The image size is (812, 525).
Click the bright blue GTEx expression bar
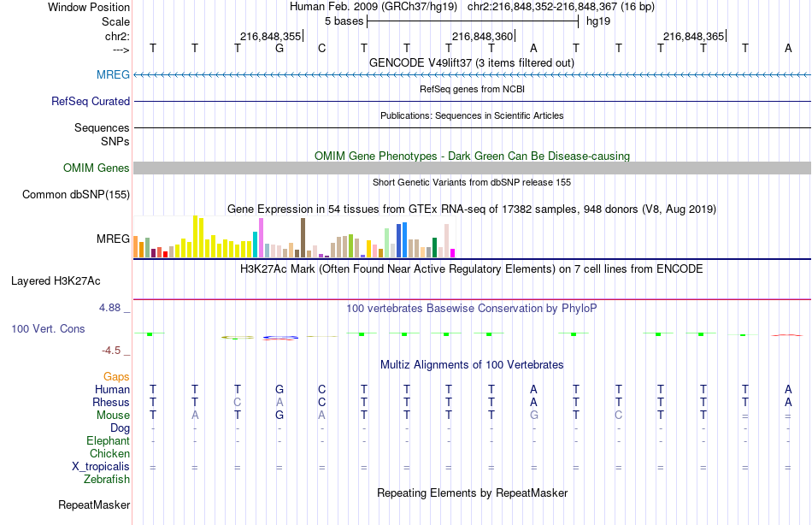(x=404, y=240)
